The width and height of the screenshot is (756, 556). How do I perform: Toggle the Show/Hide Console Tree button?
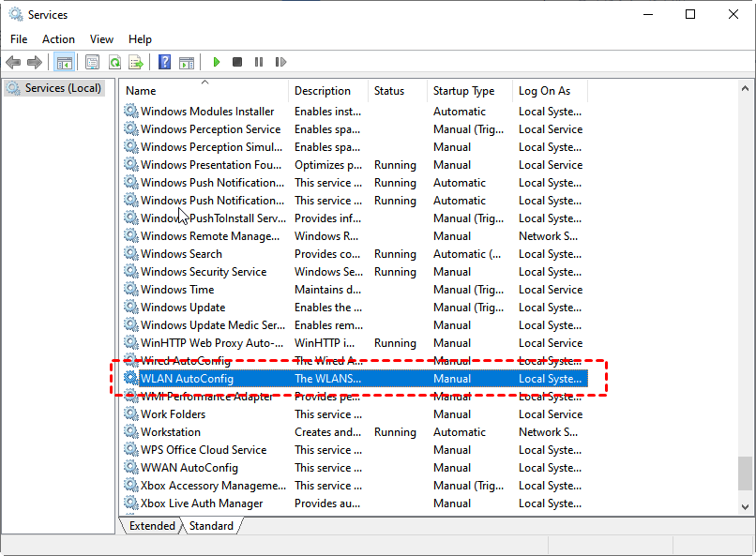(64, 62)
